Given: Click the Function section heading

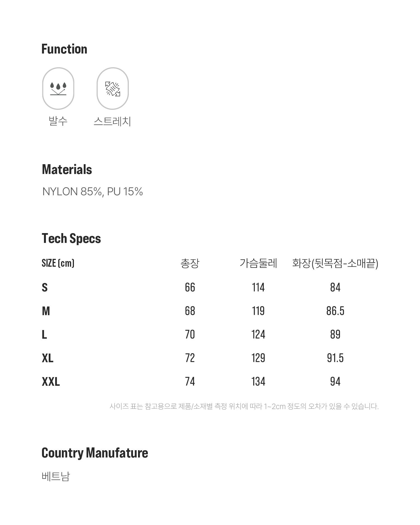Looking at the screenshot, I should tap(64, 49).
